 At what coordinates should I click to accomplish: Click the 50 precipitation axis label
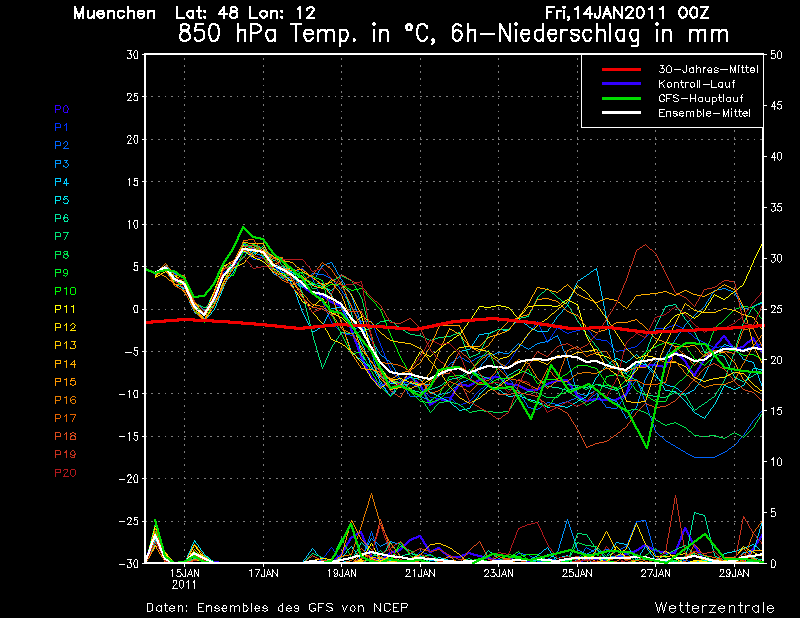click(x=776, y=55)
